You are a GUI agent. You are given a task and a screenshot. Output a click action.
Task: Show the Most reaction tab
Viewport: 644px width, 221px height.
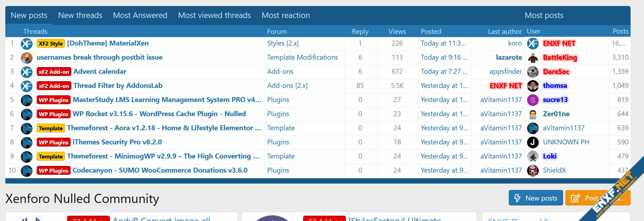click(x=285, y=16)
